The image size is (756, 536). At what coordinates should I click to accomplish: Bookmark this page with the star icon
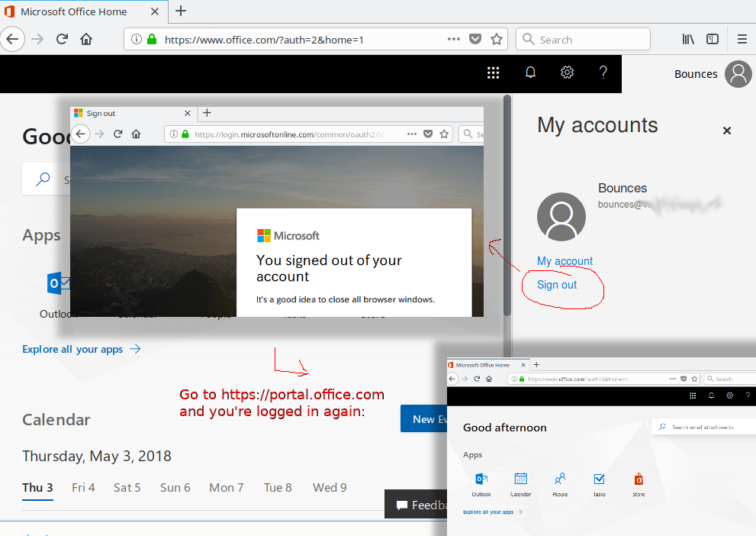[x=496, y=39]
